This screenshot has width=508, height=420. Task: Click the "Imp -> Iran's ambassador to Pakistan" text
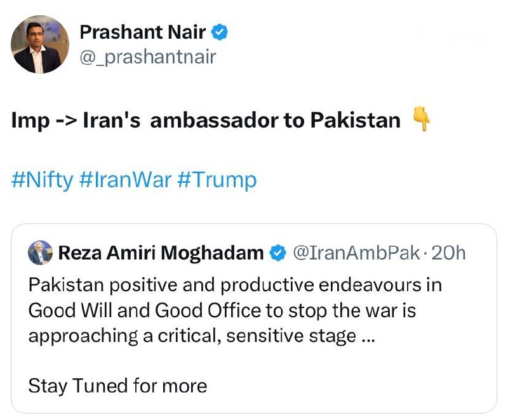coord(206,121)
